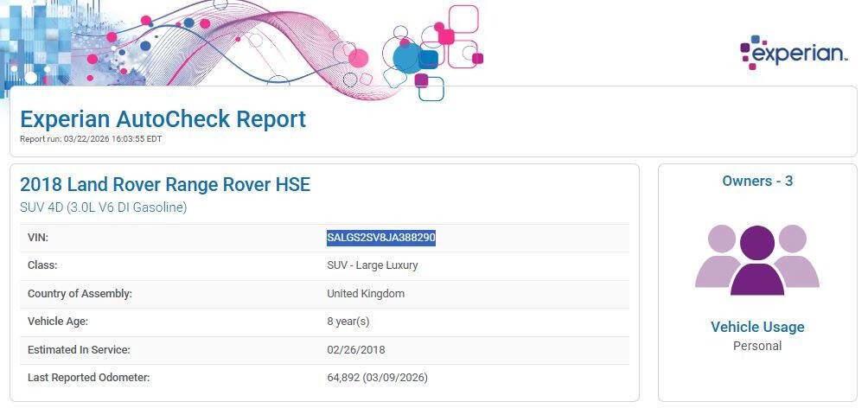Click the VIN row label

39,238
